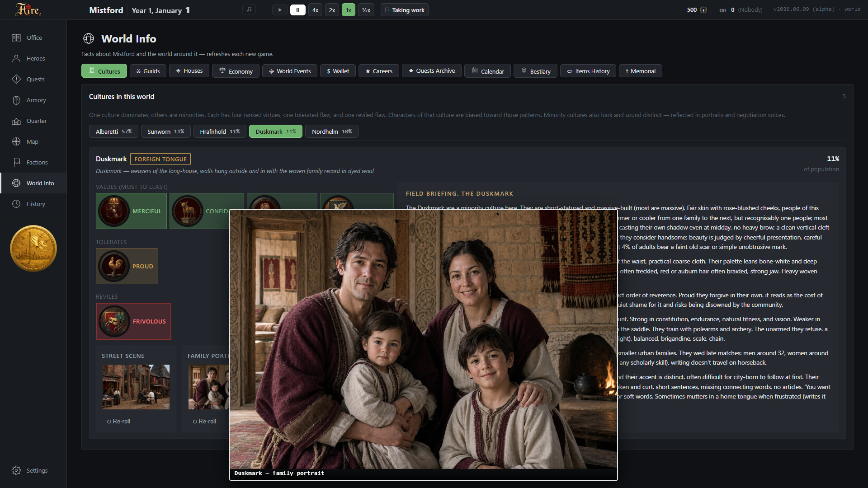The image size is (868, 488).
Task: Open the Factions flag icon
Action: [x=16, y=163]
